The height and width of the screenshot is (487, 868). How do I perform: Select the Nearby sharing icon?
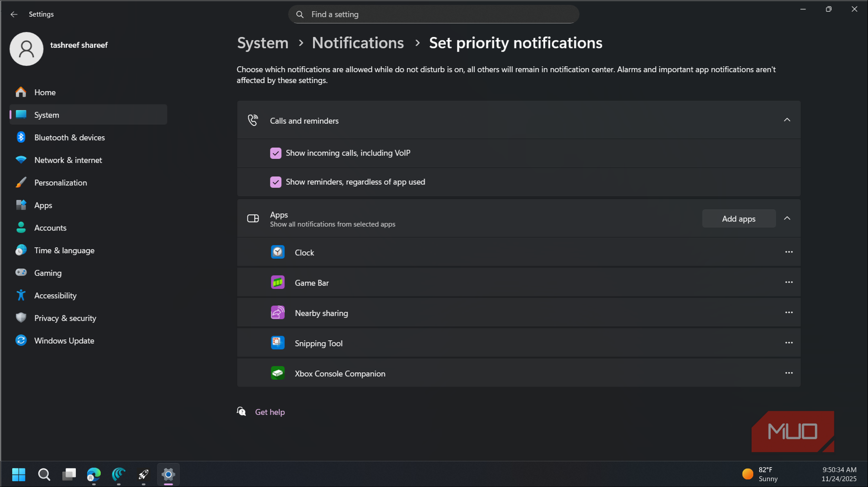point(278,312)
